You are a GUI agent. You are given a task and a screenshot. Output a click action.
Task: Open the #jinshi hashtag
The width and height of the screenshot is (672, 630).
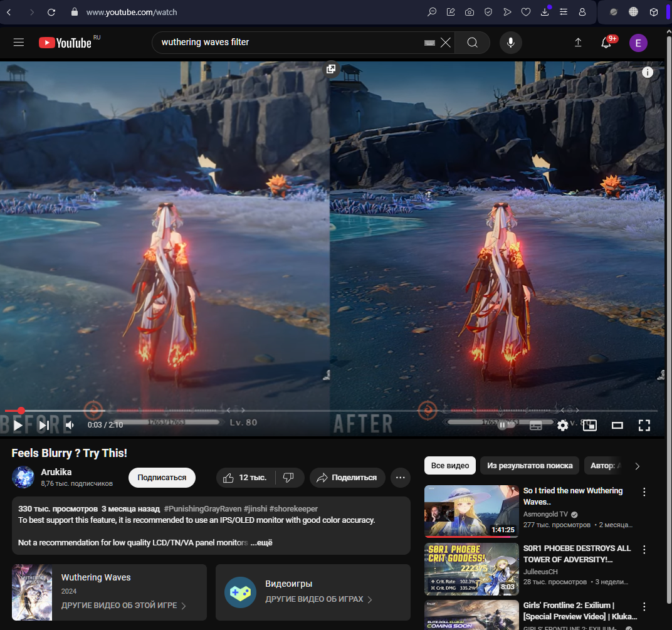[255, 509]
